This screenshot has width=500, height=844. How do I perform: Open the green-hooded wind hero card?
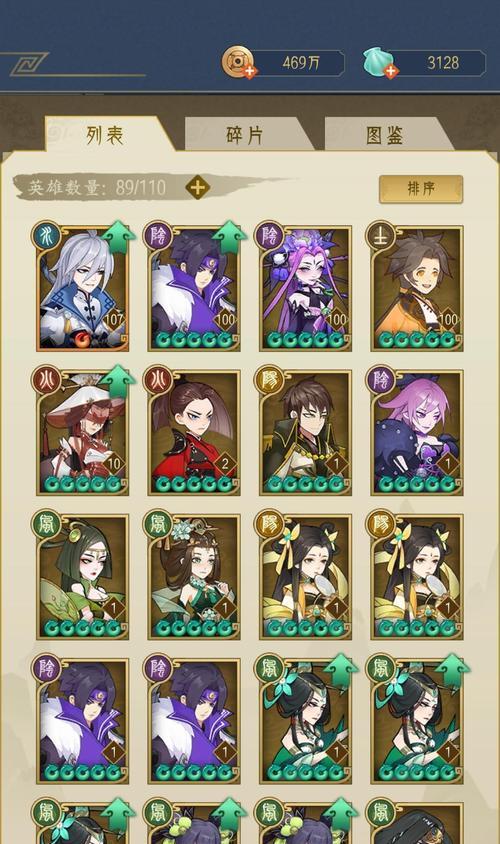[x=82, y=576]
